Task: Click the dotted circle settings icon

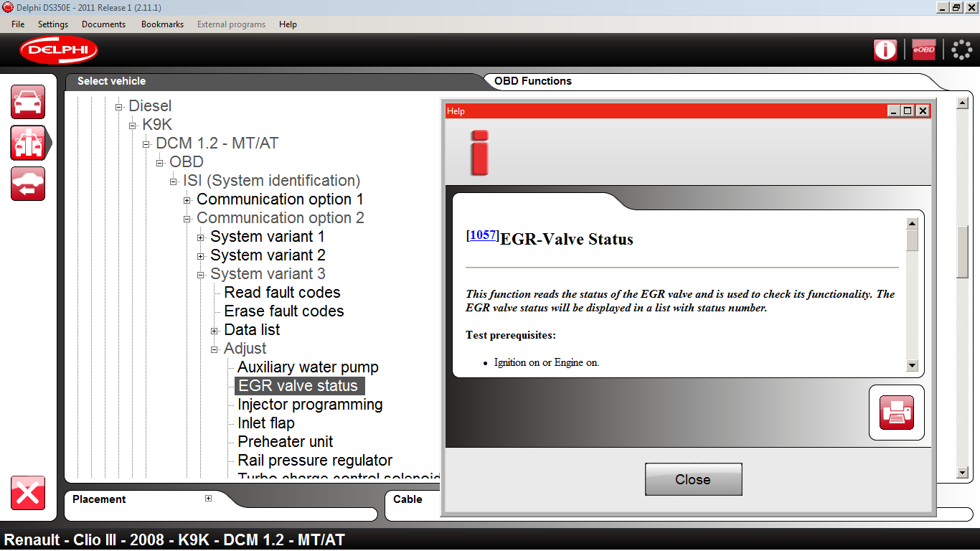Action: click(961, 50)
